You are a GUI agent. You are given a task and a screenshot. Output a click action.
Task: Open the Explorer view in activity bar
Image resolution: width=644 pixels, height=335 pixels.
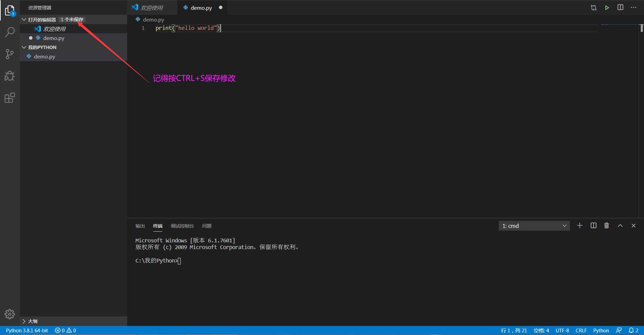[x=10, y=10]
